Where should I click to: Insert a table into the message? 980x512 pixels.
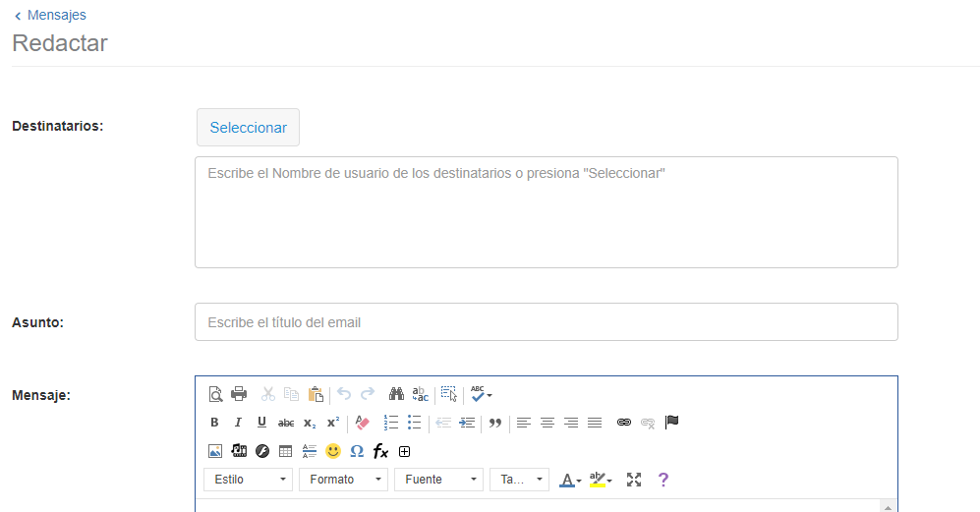pyautogui.click(x=286, y=451)
